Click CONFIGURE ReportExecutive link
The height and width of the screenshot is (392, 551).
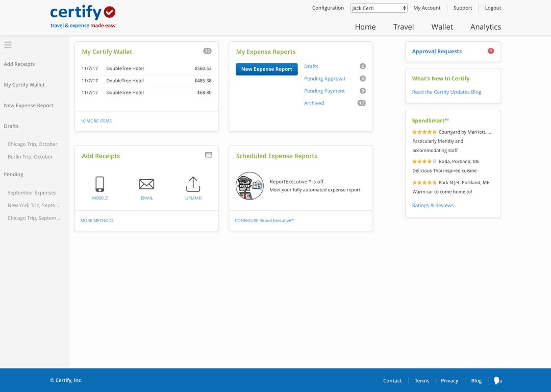[265, 220]
